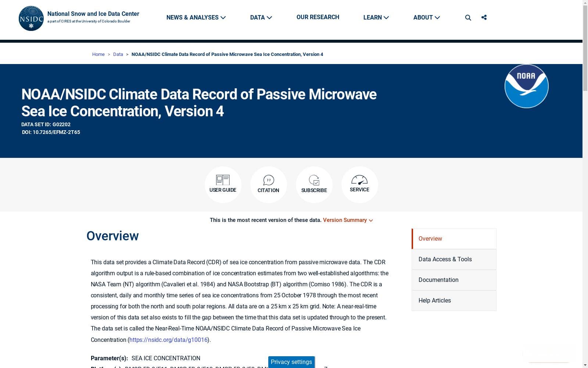Select Data Access & Tools tab

(x=454, y=259)
